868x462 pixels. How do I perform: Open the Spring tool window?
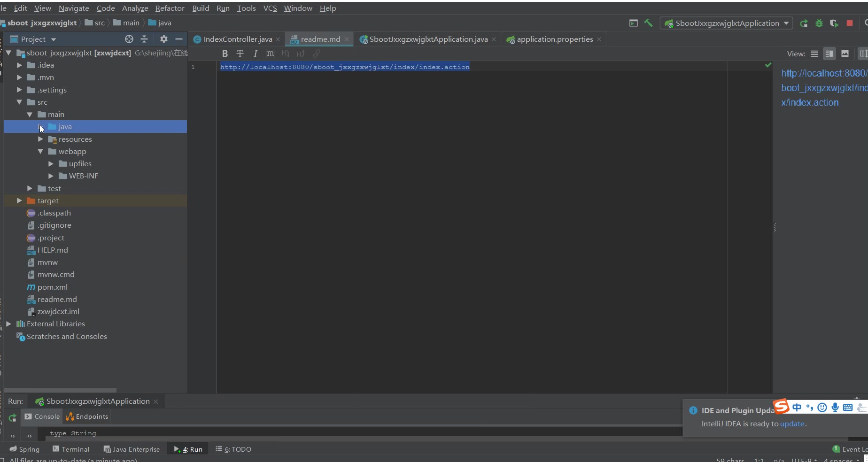click(x=24, y=449)
